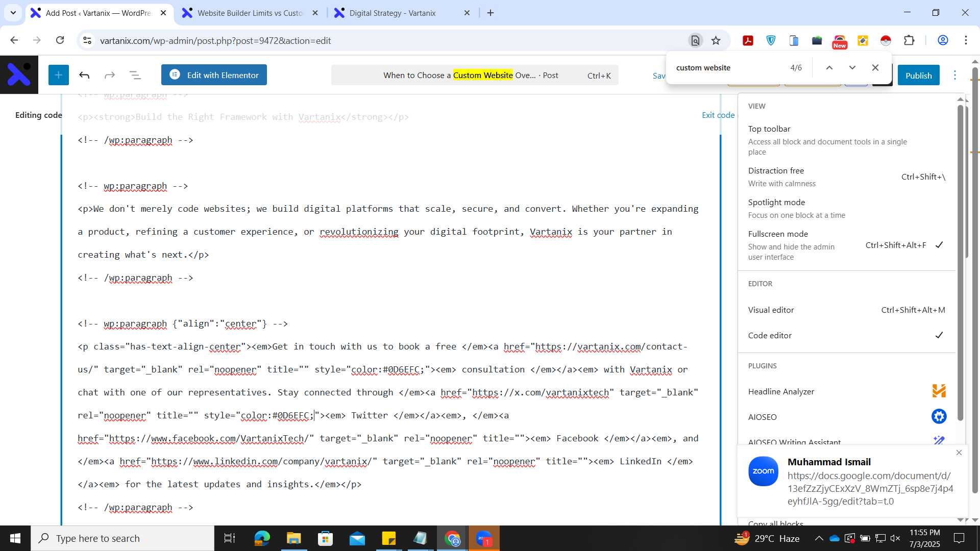This screenshot has width=980, height=551.
Task: Switch to Visual editor
Action: (x=846, y=310)
